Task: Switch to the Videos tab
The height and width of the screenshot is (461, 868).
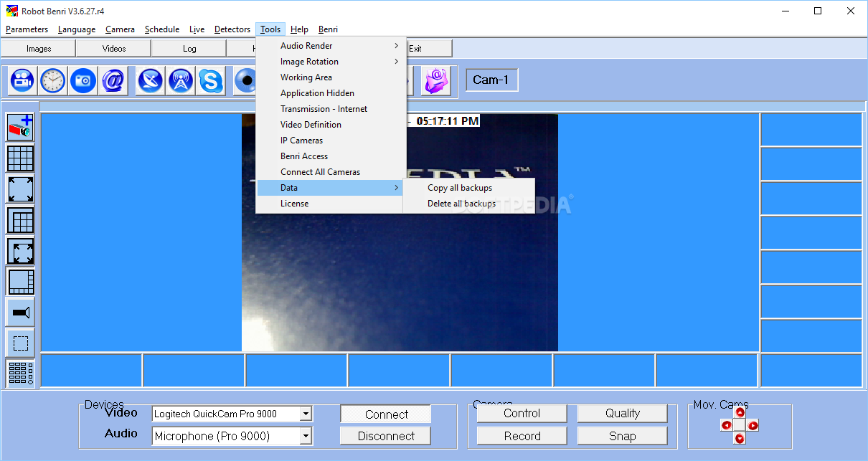Action: point(114,49)
